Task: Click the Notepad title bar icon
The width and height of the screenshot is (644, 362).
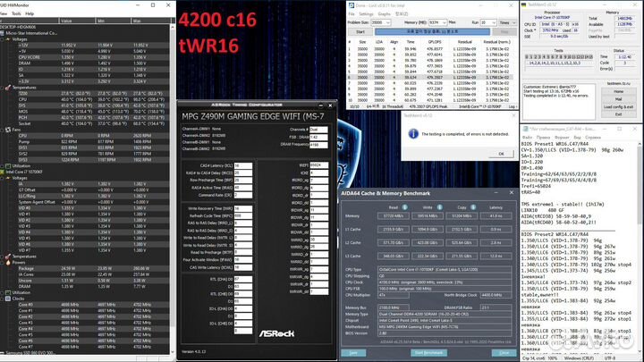Action: [x=525, y=129]
